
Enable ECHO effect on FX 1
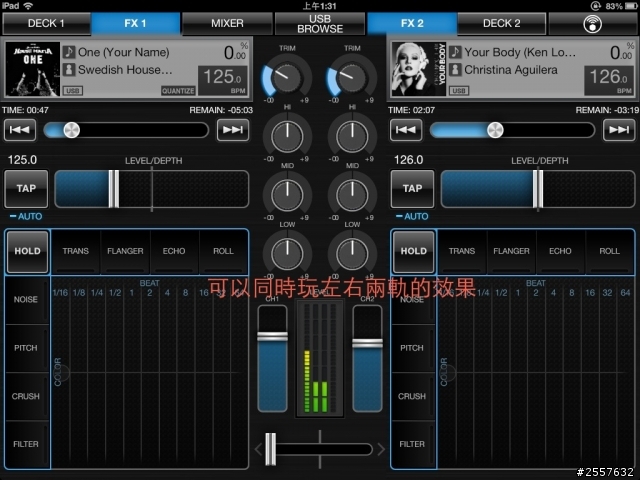174,251
